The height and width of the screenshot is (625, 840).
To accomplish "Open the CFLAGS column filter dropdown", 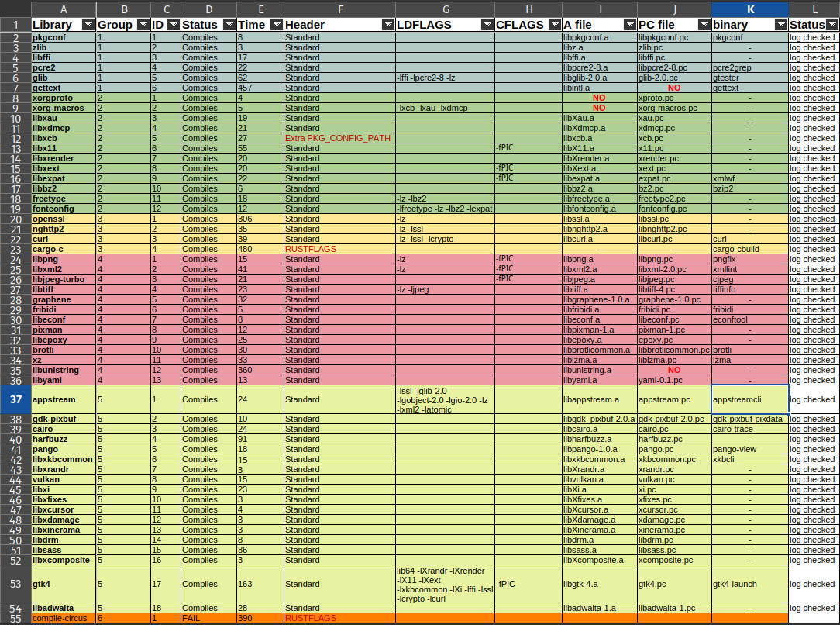I will coord(554,25).
